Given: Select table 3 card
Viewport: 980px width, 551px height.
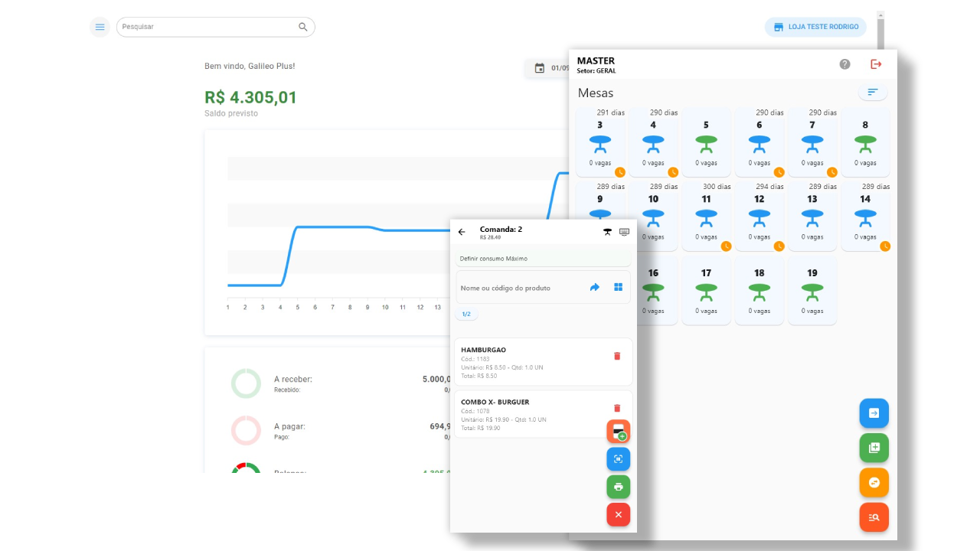Looking at the screenshot, I should click(x=600, y=142).
